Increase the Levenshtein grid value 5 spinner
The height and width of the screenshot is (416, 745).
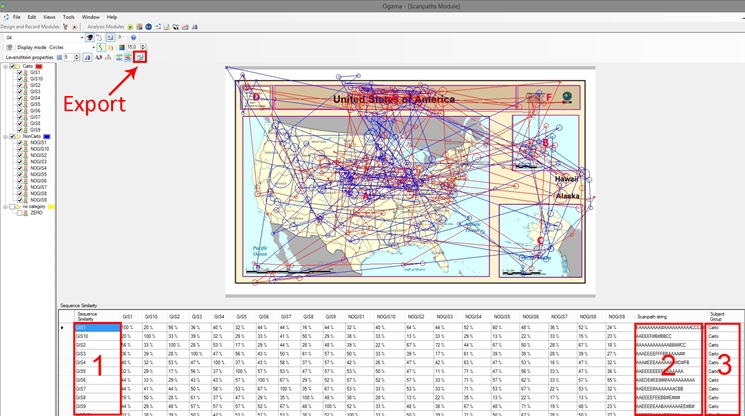[77, 56]
